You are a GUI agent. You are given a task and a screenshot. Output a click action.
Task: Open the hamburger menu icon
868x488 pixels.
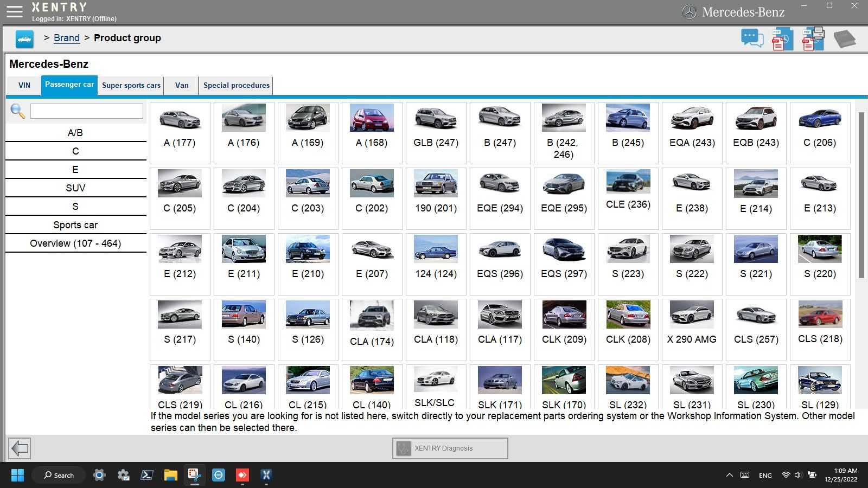click(14, 11)
